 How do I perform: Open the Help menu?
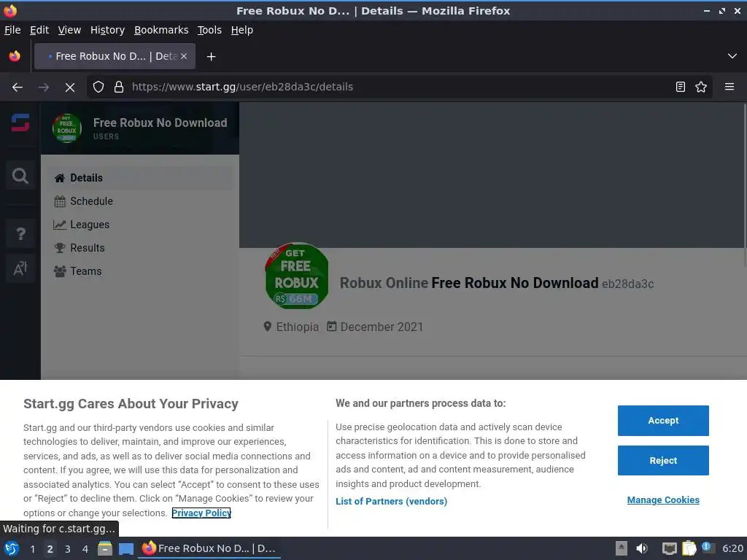[x=242, y=30]
